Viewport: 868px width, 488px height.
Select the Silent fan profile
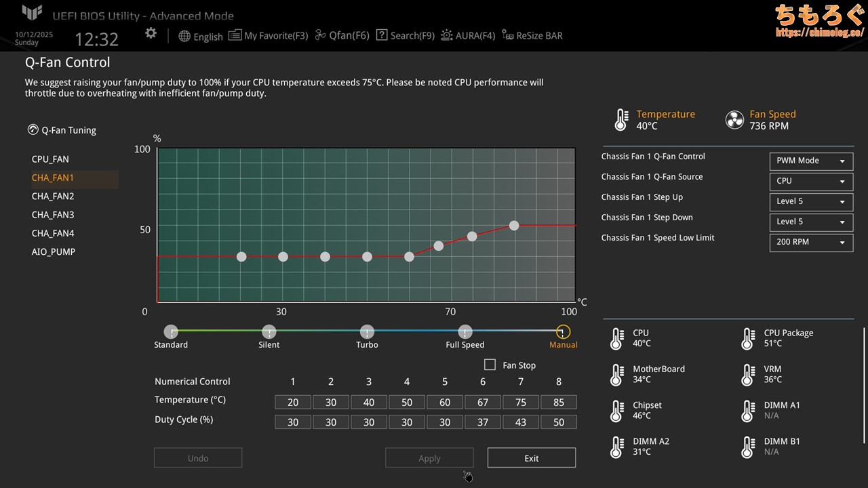click(269, 332)
